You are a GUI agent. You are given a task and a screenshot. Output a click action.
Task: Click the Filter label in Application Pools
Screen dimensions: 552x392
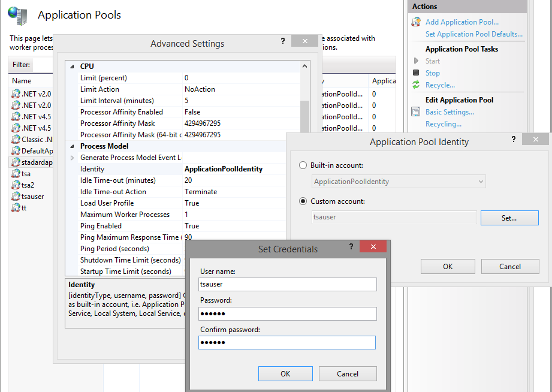21,65
